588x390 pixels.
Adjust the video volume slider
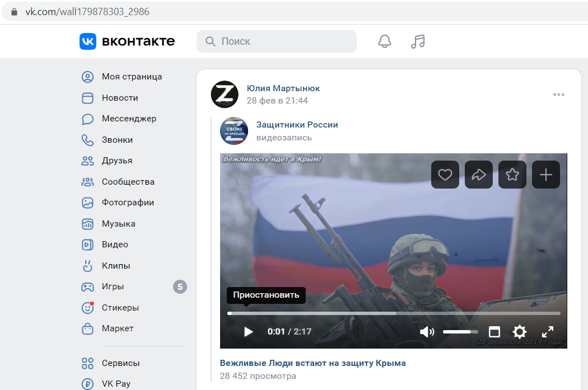[x=460, y=332]
